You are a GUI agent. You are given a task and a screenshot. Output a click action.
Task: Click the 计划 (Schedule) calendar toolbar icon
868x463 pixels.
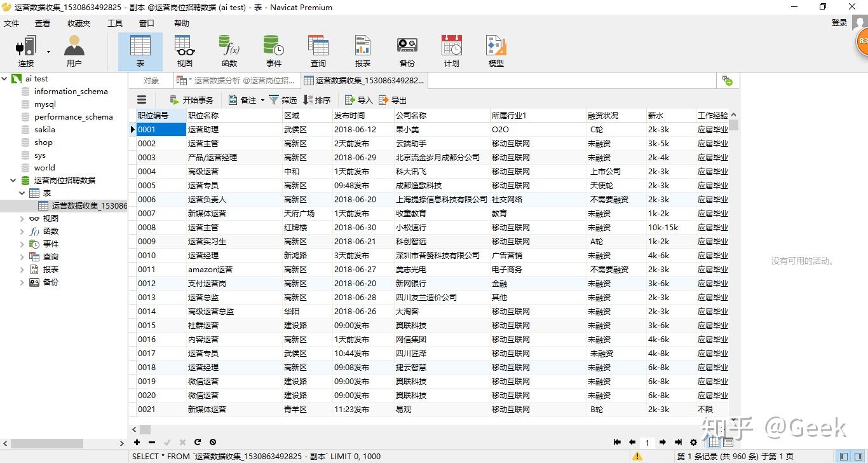tap(451, 51)
